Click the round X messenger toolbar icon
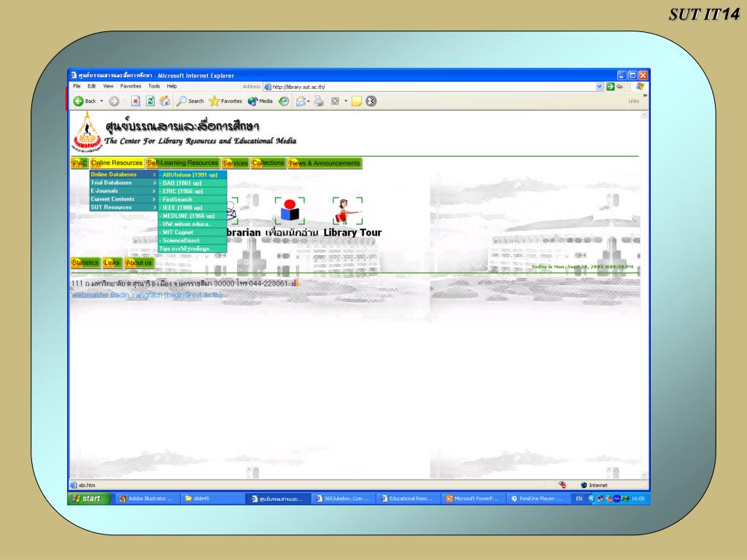Screen dimensions: 747x560 click(x=371, y=101)
